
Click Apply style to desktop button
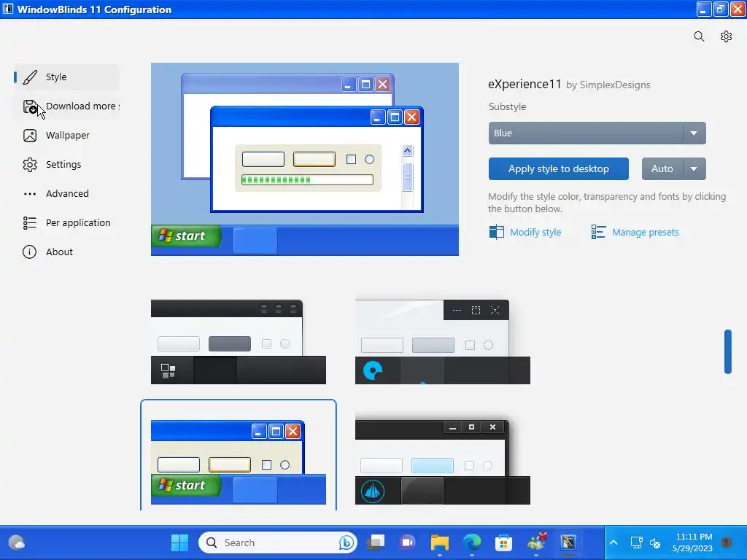pyautogui.click(x=558, y=169)
